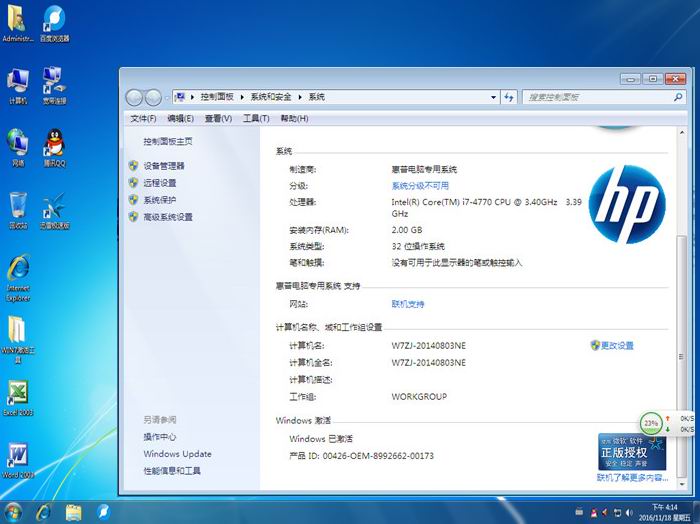
Task: Open the 工具(T) menu
Action: 256,118
